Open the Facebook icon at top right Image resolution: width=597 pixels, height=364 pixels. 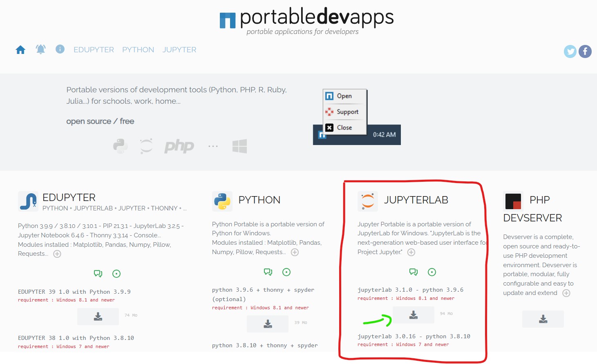pos(585,51)
